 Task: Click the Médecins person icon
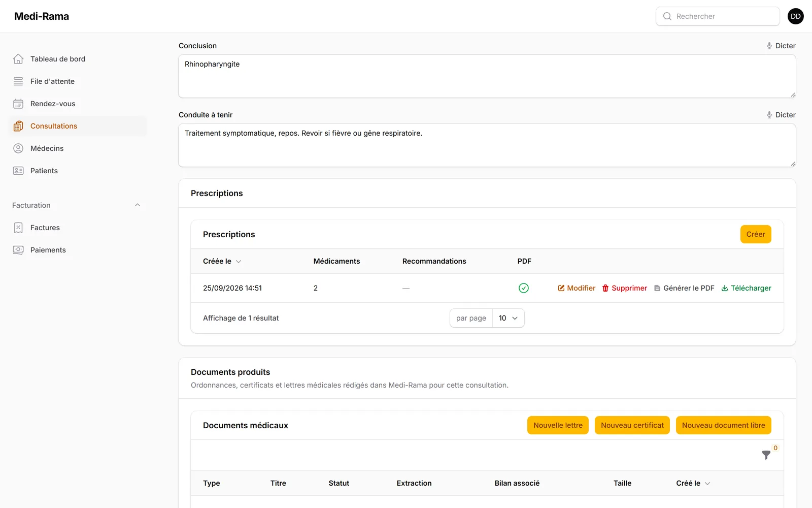coord(18,148)
